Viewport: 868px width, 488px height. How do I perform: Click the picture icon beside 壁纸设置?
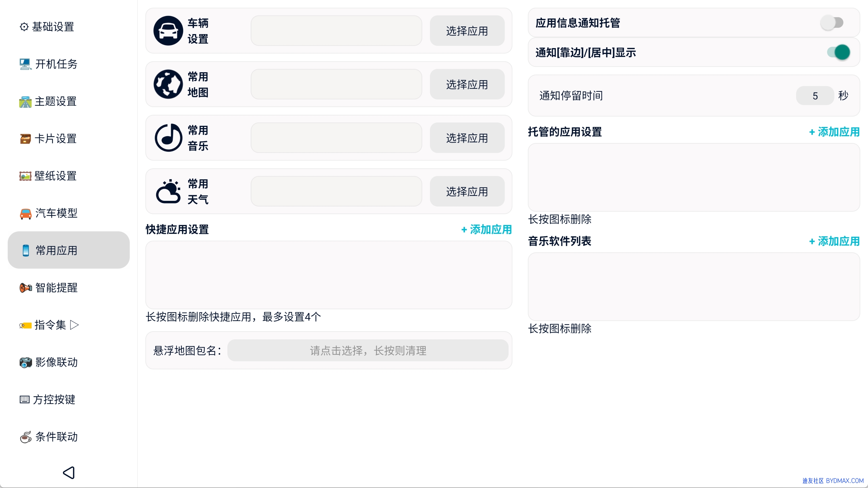point(25,176)
